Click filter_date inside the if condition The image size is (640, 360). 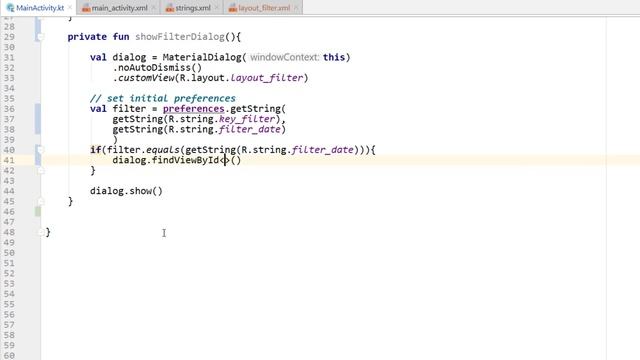pos(322,150)
